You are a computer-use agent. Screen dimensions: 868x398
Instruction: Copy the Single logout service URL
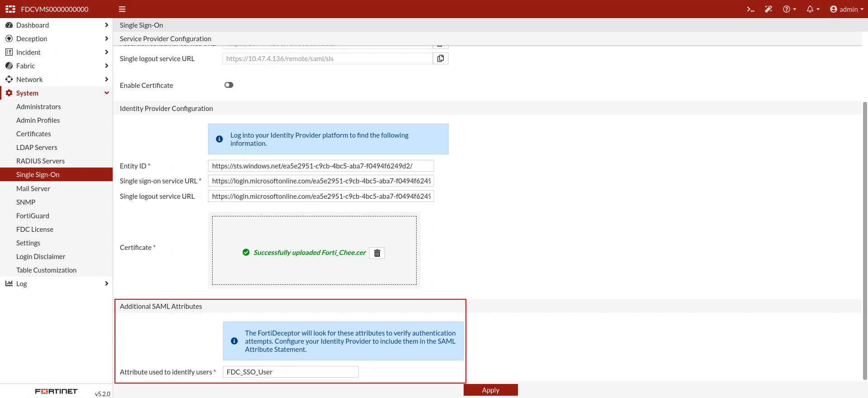(441, 58)
